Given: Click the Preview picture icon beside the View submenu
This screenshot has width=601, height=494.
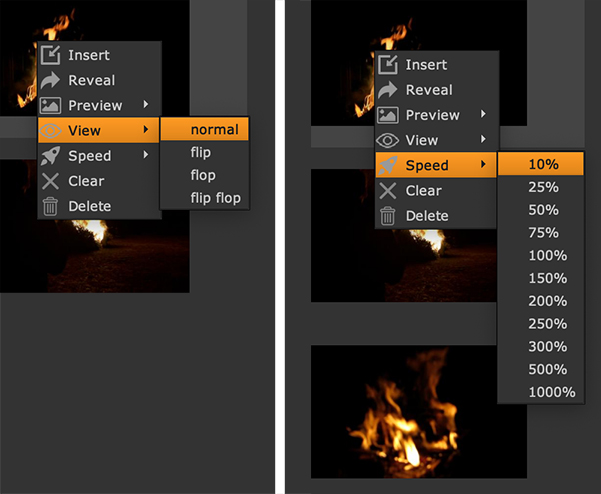Looking at the screenshot, I should (50, 105).
